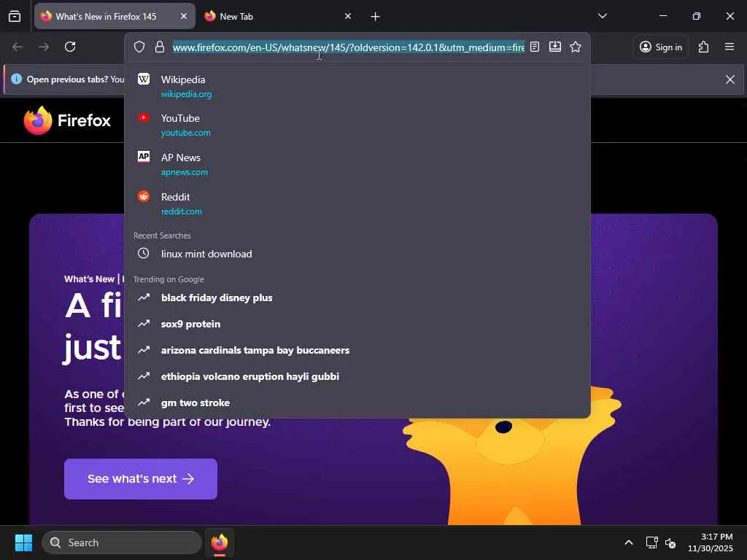
Task: Click the info icon in notification bar
Action: click(x=16, y=79)
